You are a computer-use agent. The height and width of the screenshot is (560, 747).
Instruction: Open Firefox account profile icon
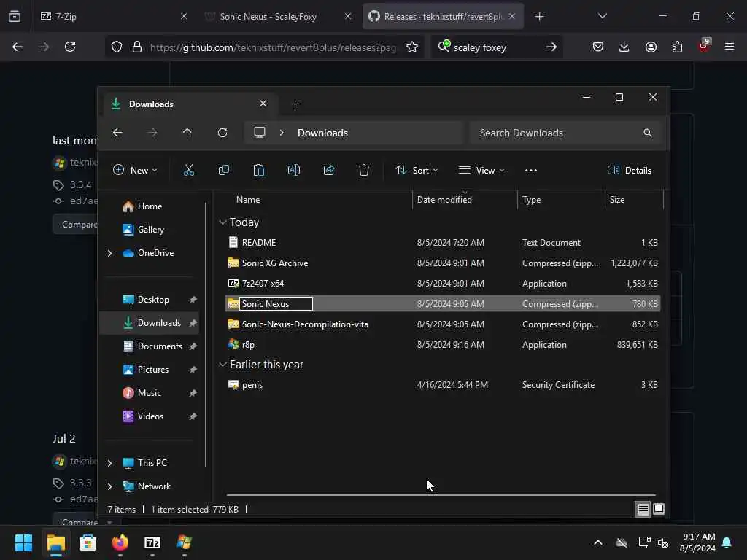[x=651, y=47]
